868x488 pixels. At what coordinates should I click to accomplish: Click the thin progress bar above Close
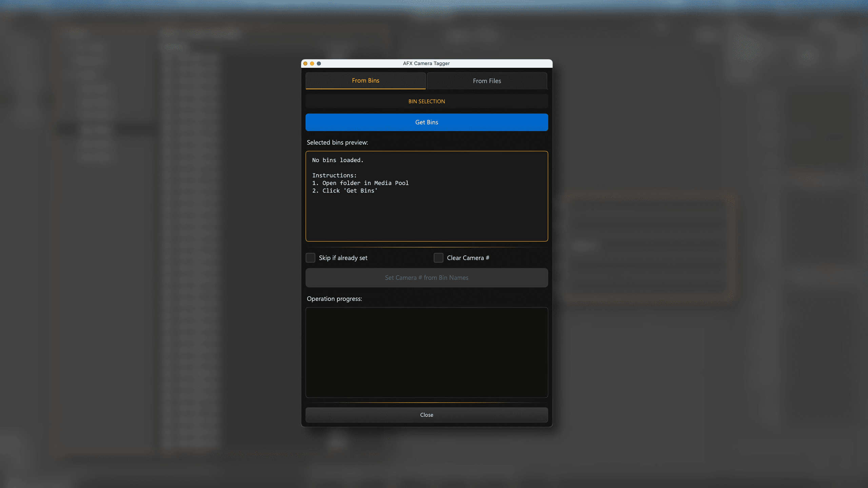point(427,403)
